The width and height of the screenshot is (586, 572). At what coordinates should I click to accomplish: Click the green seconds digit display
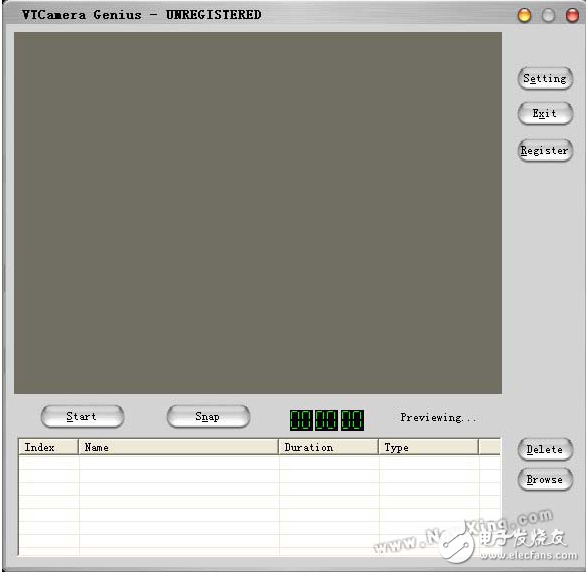[352, 420]
